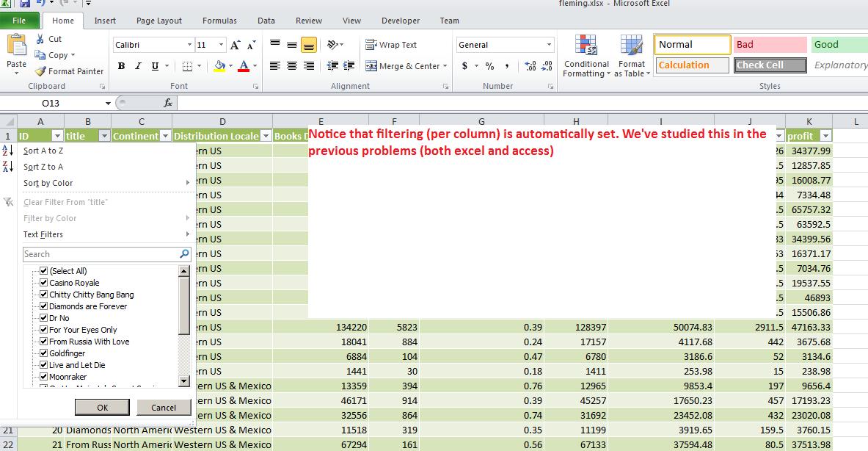Apply top vertical alignment
The image size is (868, 451).
click(x=274, y=44)
